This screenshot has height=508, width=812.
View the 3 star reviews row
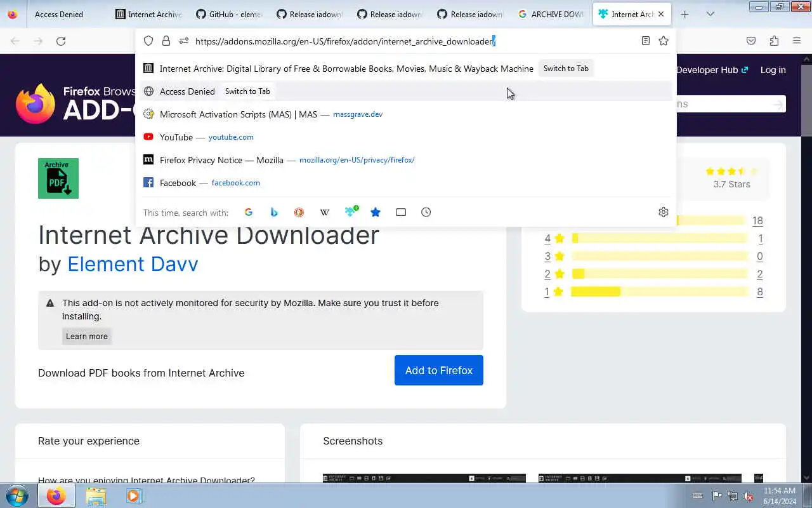[x=653, y=257]
